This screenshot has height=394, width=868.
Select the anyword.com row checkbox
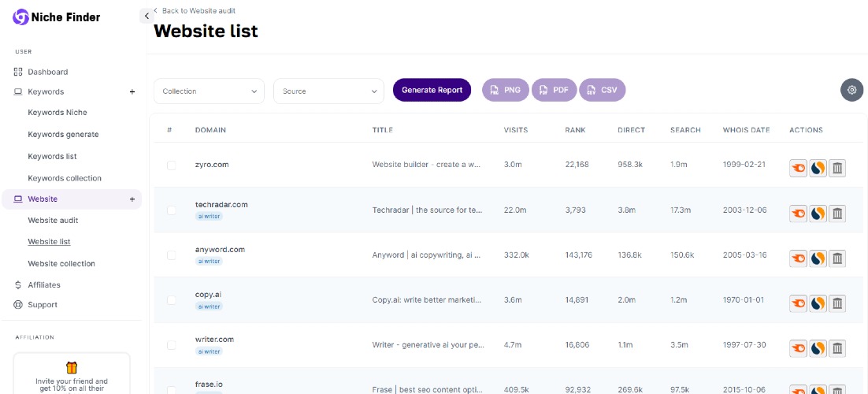coord(172,255)
